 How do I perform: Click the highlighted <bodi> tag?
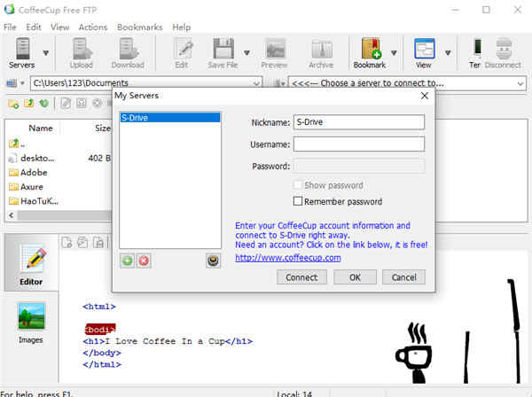coord(99,329)
